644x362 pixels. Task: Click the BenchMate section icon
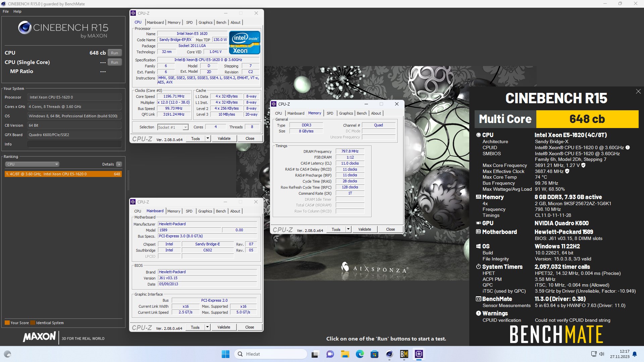[x=479, y=299]
